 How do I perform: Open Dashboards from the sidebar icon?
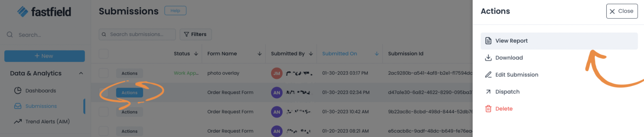[x=18, y=91]
